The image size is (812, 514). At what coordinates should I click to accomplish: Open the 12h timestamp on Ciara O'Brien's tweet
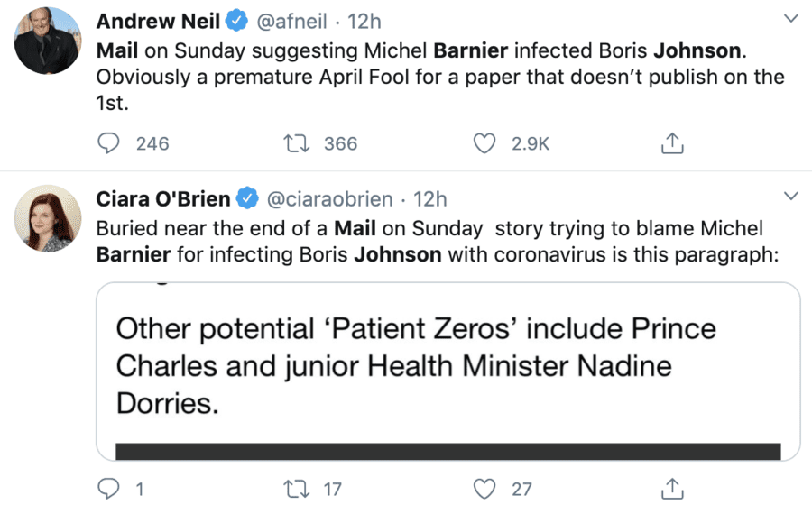tap(429, 198)
